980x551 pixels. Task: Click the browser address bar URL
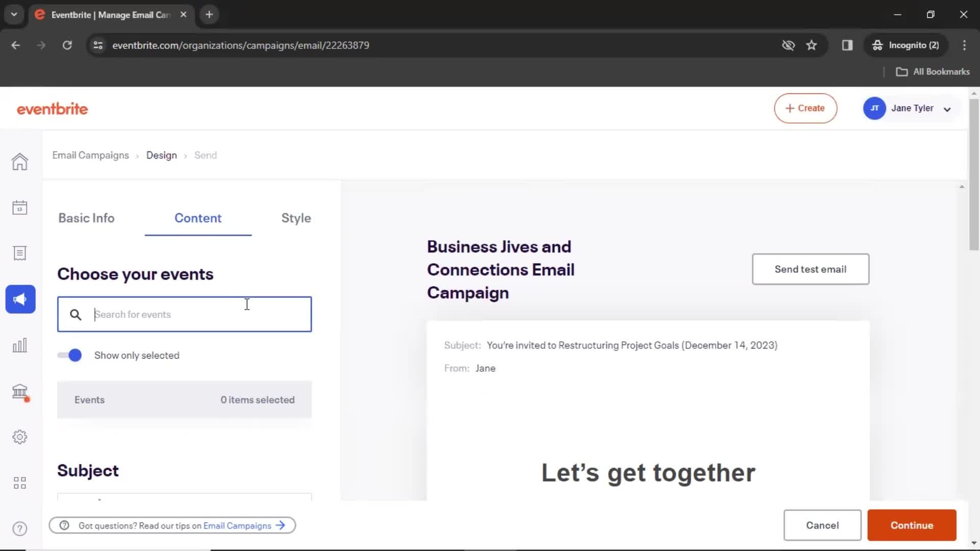point(240,45)
